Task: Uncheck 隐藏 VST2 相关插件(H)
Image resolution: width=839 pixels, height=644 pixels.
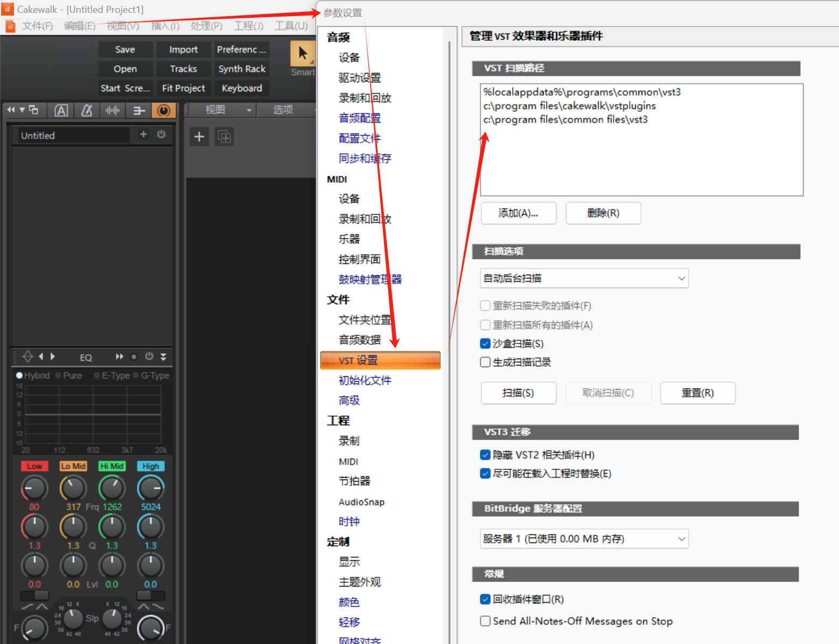Action: (x=485, y=455)
